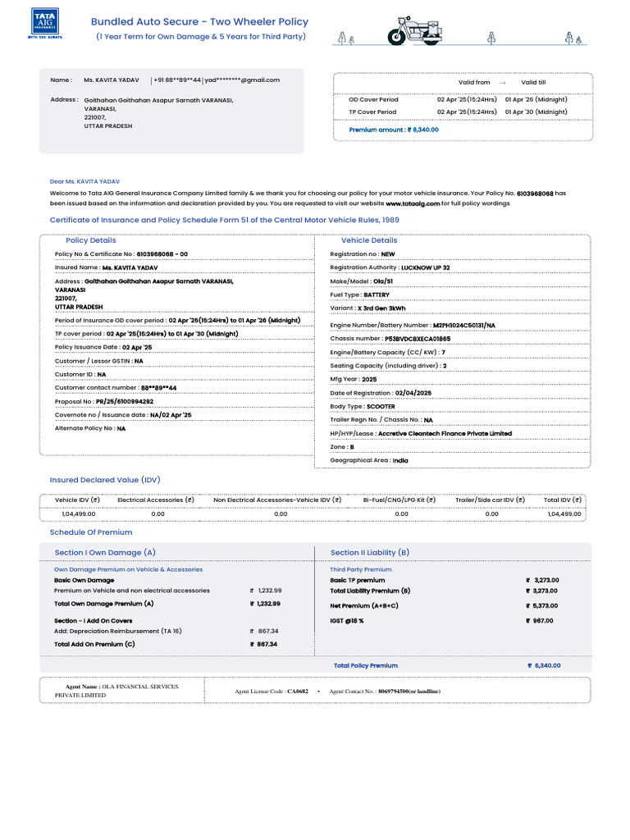Click the Insured Declared Value (IDV) heading
This screenshot has width=630, height=840.
click(105, 480)
